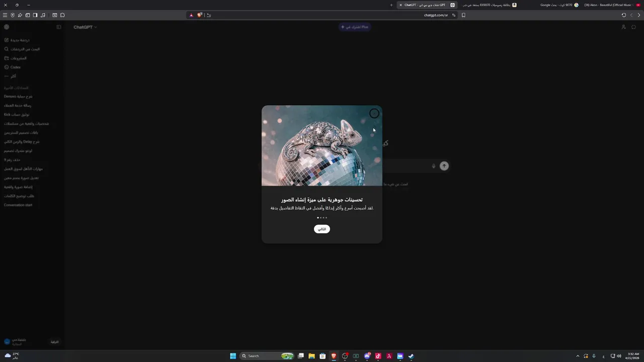Open the ChatGPT model selector dropdown
The width and height of the screenshot is (644, 362).
coord(85,27)
